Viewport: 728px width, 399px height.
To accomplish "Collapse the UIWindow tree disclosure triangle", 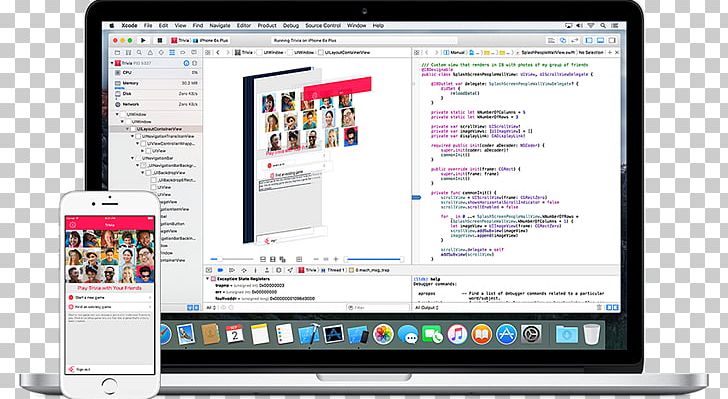I will click(117, 114).
